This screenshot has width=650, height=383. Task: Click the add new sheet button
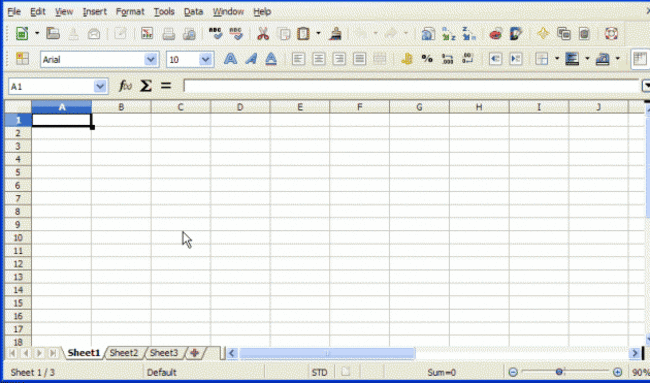194,353
